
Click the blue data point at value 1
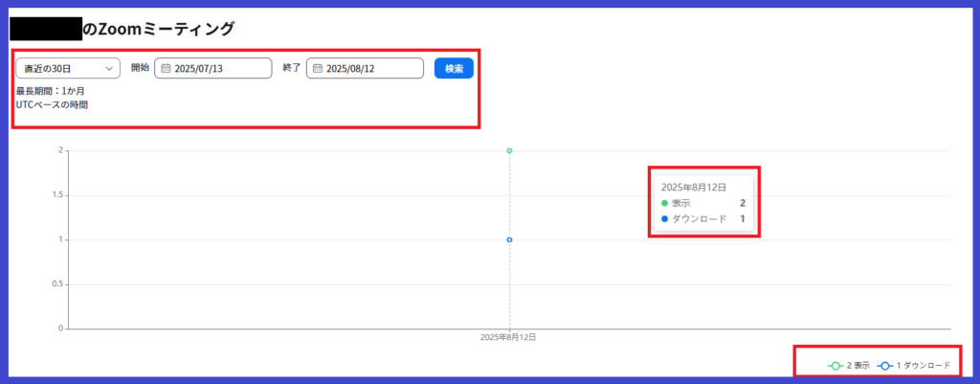pyautogui.click(x=509, y=239)
